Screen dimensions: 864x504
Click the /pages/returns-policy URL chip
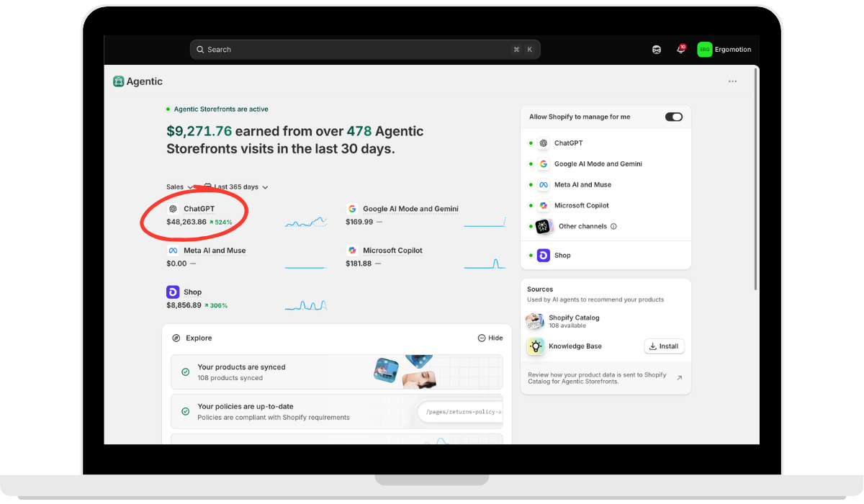tap(459, 412)
